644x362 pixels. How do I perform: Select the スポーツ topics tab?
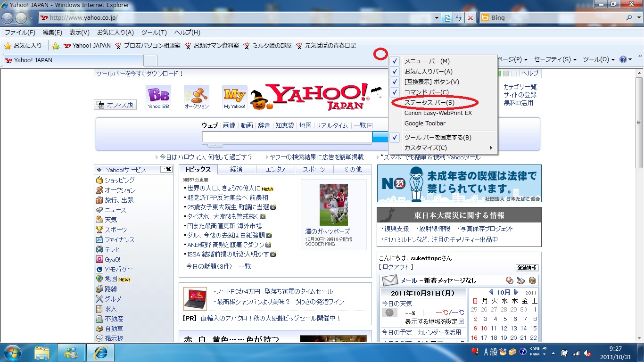(x=314, y=169)
